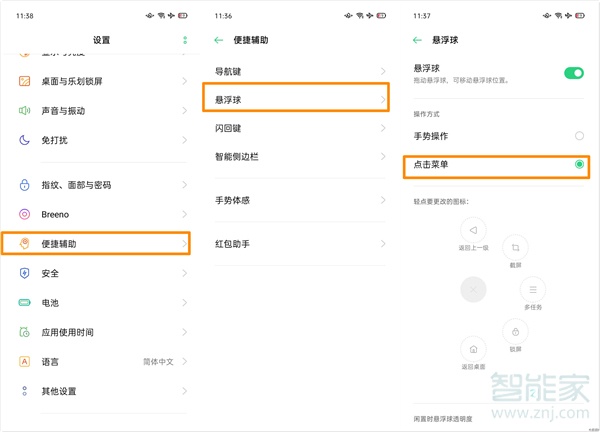The image size is (600, 432).
Task: Toggle the 悬浮球 switch off
Action: [x=573, y=73]
